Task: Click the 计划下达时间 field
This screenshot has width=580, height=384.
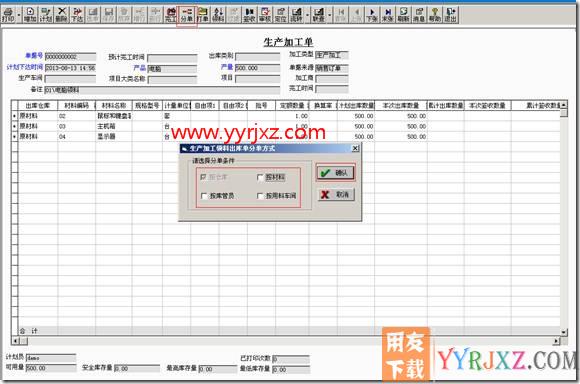Action: [x=70, y=68]
